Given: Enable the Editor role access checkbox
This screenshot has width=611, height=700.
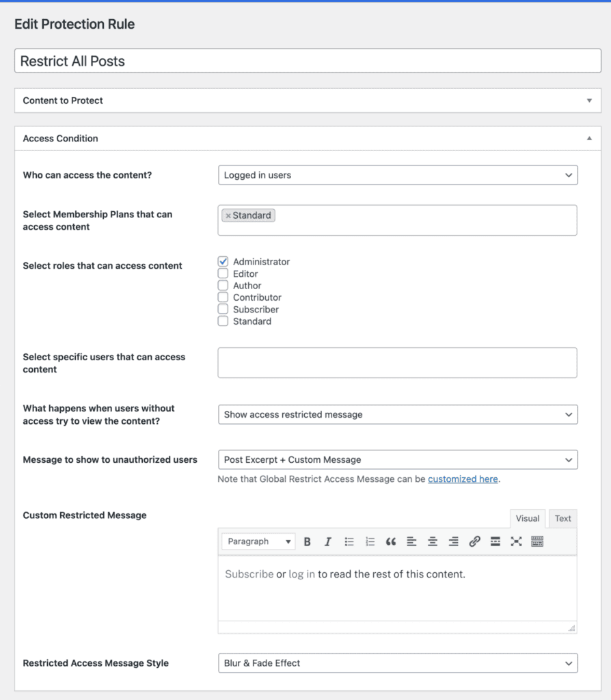Looking at the screenshot, I should [x=222, y=273].
